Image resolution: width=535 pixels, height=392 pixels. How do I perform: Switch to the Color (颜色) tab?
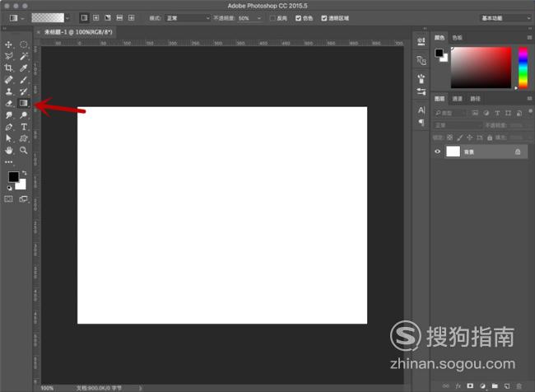pyautogui.click(x=440, y=38)
